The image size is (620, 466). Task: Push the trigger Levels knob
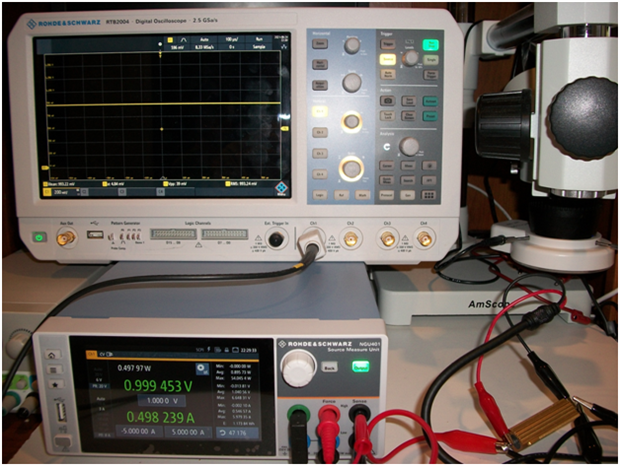(x=410, y=58)
